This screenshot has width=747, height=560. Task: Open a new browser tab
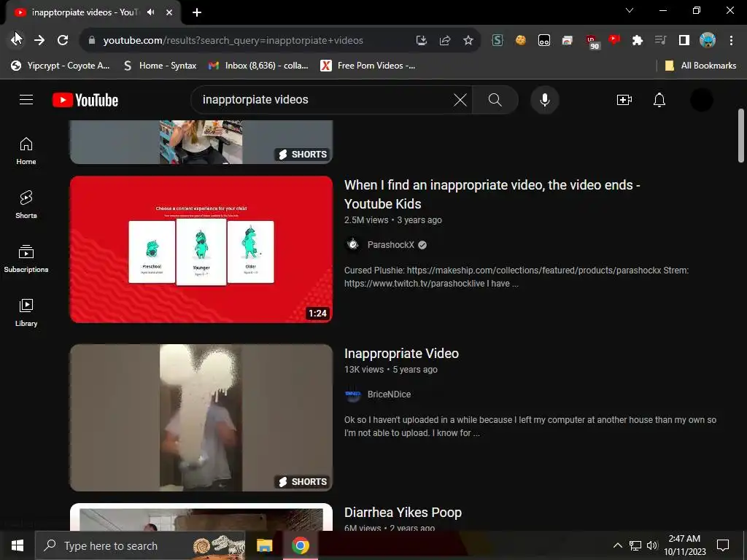197,12
